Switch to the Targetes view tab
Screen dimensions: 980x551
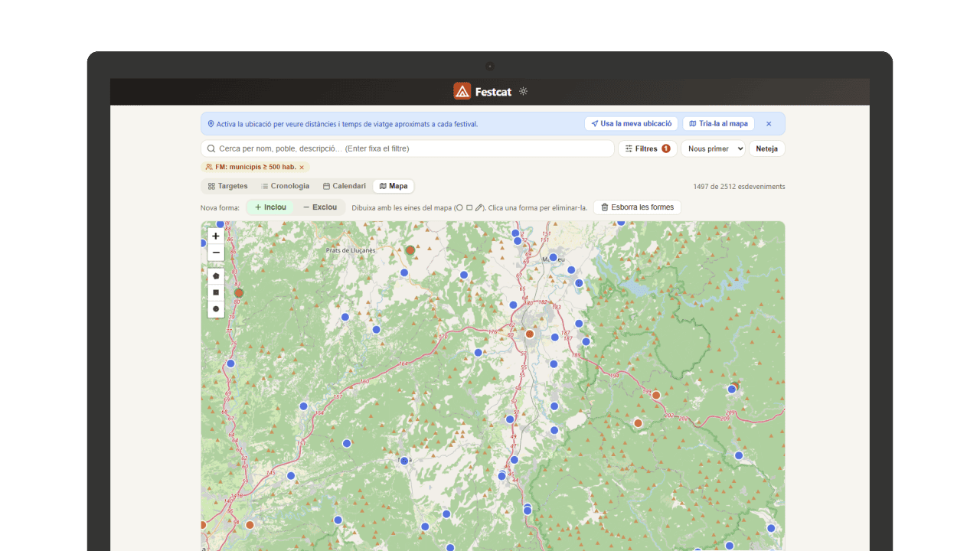pos(228,186)
